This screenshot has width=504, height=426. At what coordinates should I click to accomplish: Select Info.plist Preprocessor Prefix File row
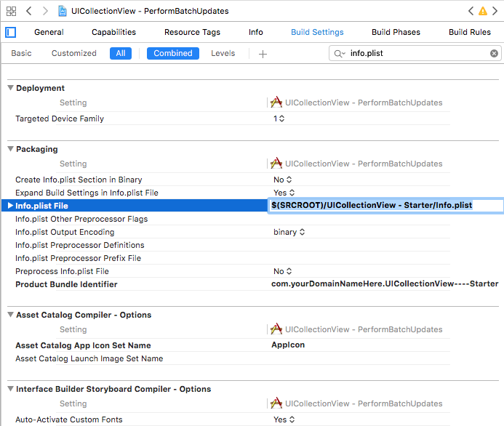[x=78, y=258]
